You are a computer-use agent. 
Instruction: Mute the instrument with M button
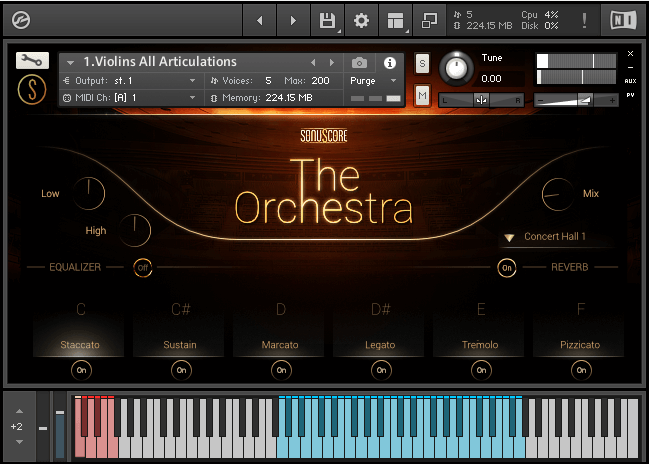pos(422,96)
